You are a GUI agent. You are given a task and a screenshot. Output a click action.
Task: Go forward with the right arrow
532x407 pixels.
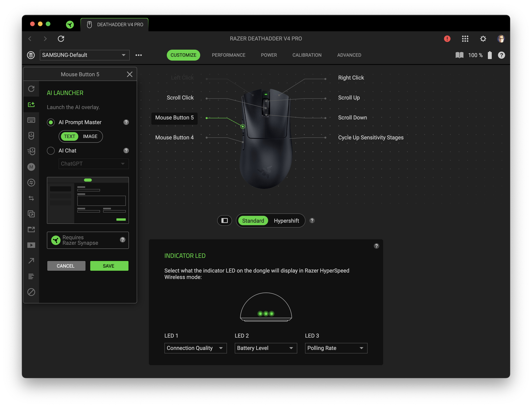tap(45, 39)
